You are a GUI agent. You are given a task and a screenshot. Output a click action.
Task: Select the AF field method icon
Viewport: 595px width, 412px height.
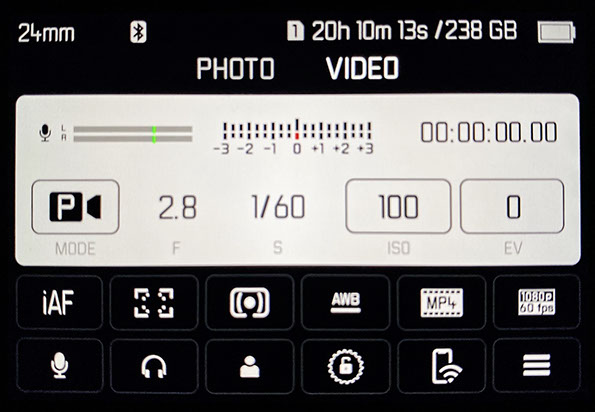coord(154,302)
